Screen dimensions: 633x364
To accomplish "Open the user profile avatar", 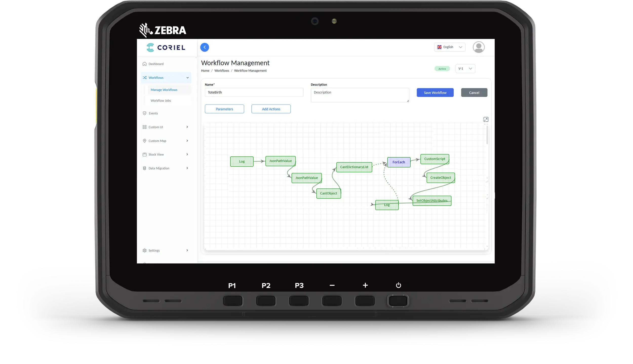I will point(479,47).
